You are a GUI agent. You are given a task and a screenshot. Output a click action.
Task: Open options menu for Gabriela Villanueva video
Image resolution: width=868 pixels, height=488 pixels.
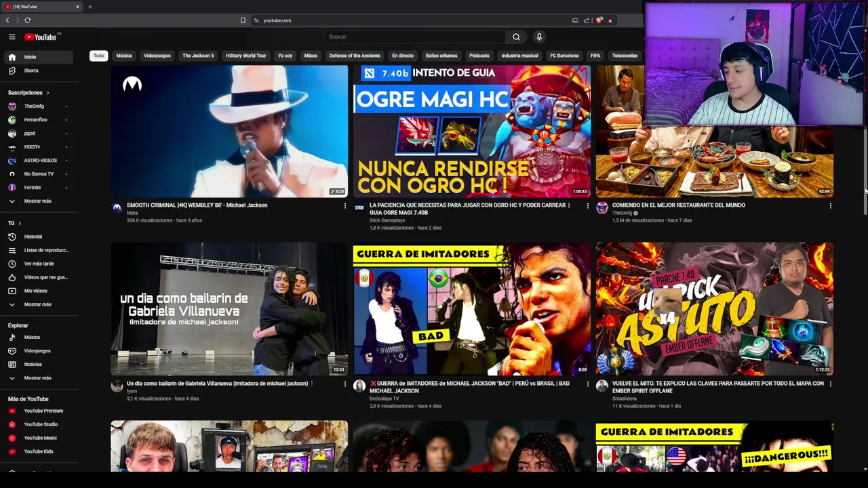coord(344,384)
